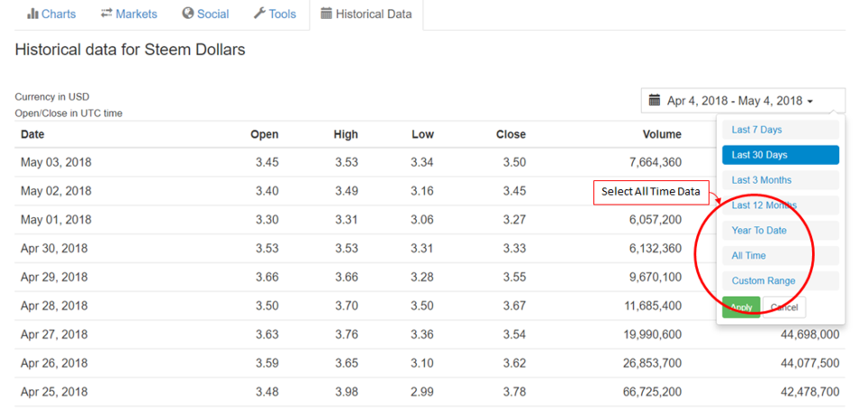Click the Volume column header

tap(662, 135)
